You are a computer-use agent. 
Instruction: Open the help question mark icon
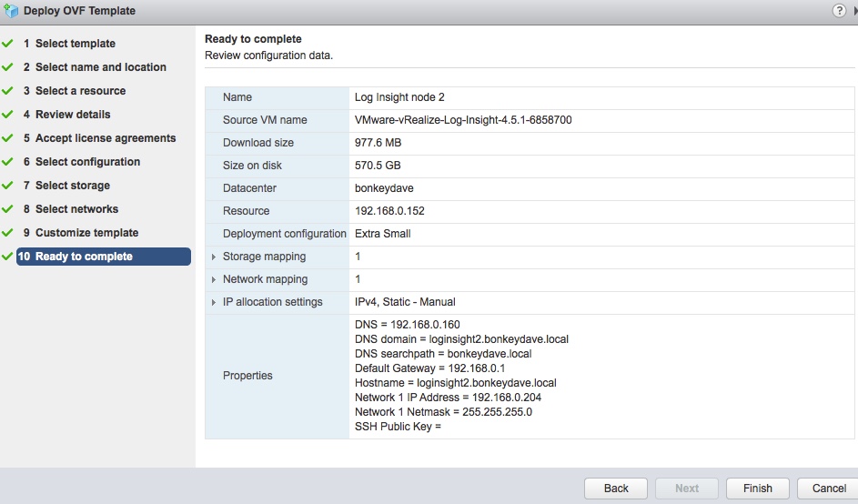click(x=839, y=10)
